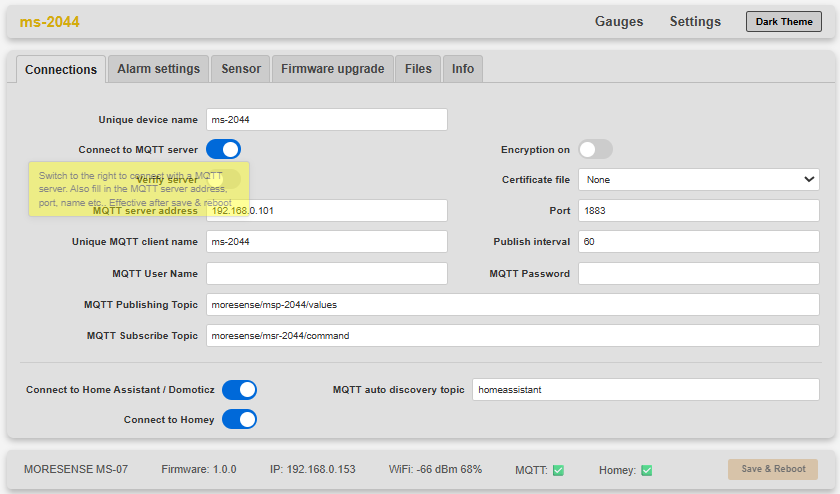
Task: Toggle the Connect to MQTT server switch
Action: (x=224, y=149)
